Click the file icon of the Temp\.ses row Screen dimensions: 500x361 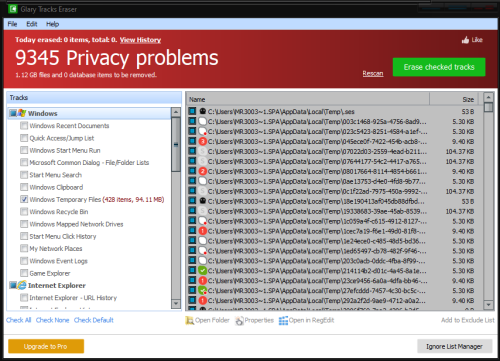tap(202, 111)
